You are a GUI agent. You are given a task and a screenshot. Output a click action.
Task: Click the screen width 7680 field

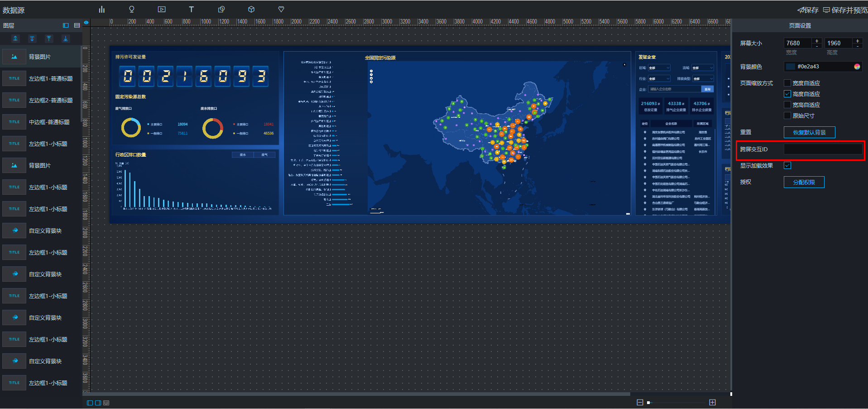(x=798, y=43)
